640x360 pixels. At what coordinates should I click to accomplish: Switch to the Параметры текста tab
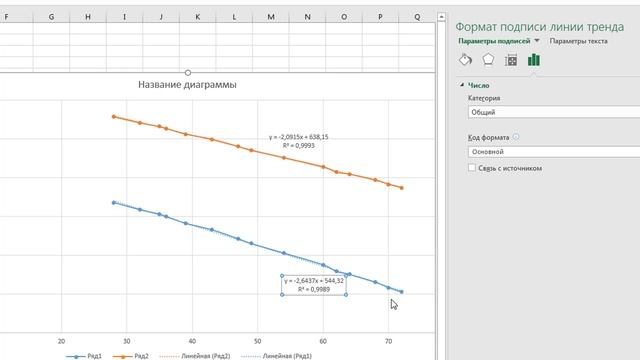578,41
